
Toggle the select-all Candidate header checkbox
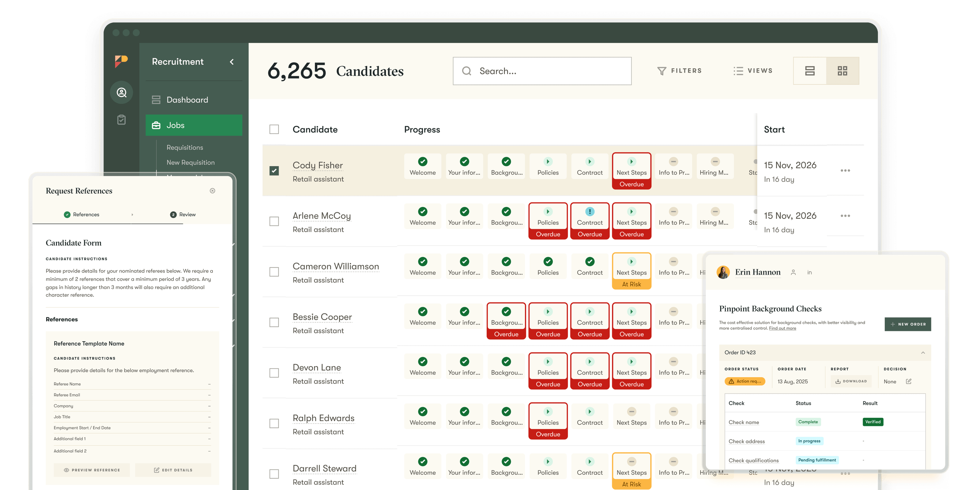click(274, 129)
